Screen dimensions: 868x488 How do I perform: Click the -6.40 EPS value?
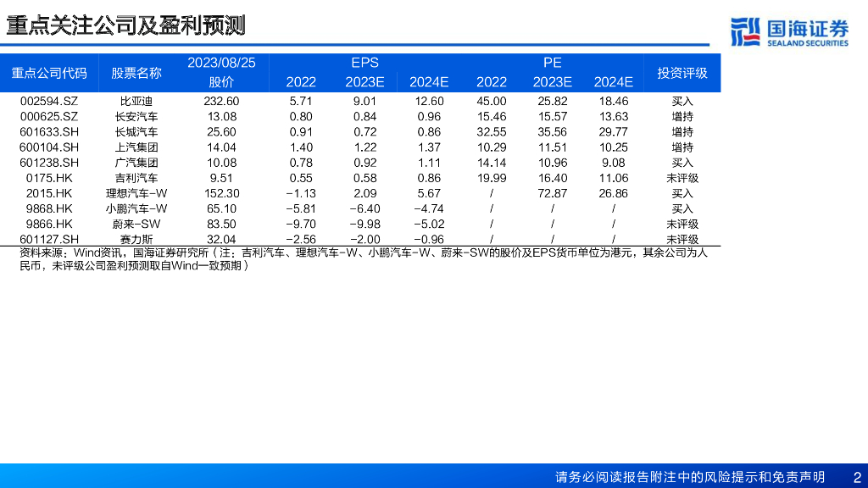coord(364,209)
